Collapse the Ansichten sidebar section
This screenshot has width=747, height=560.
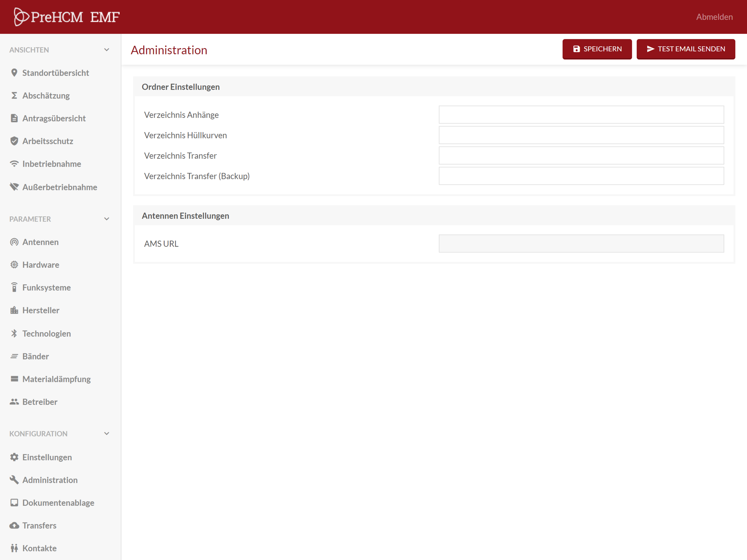[107, 50]
